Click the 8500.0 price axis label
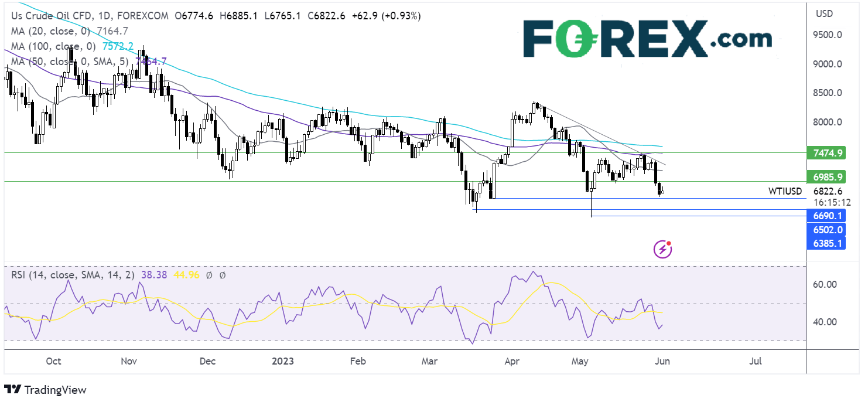Viewport: 868px width, 405px height. (x=828, y=93)
